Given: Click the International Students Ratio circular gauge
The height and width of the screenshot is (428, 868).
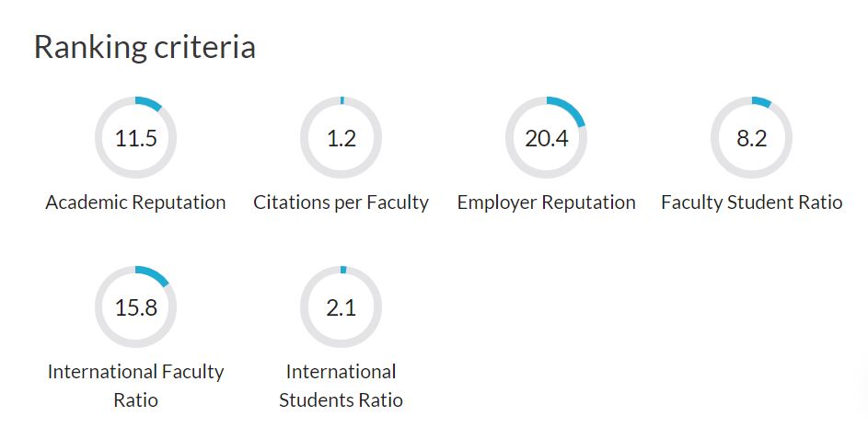Looking at the screenshot, I should point(341,307).
